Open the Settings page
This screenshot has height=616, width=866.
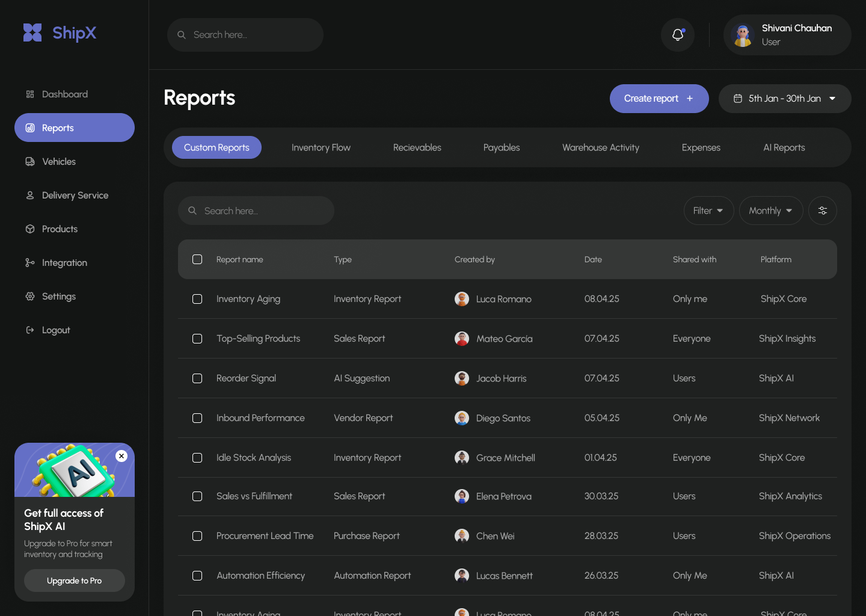tap(58, 296)
